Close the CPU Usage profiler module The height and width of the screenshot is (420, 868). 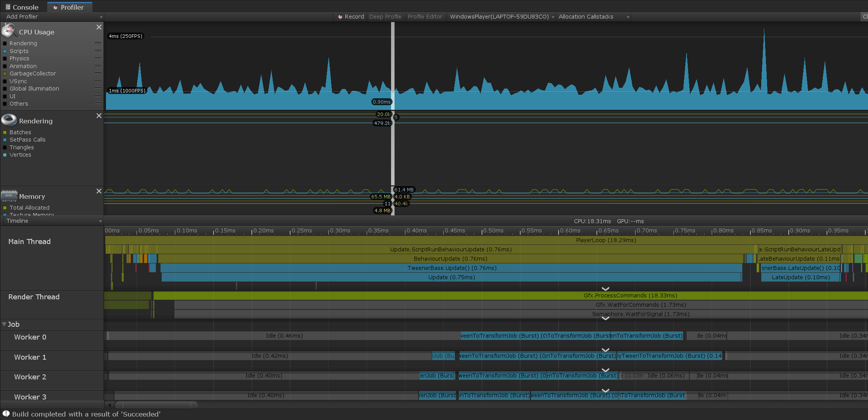tap(99, 27)
